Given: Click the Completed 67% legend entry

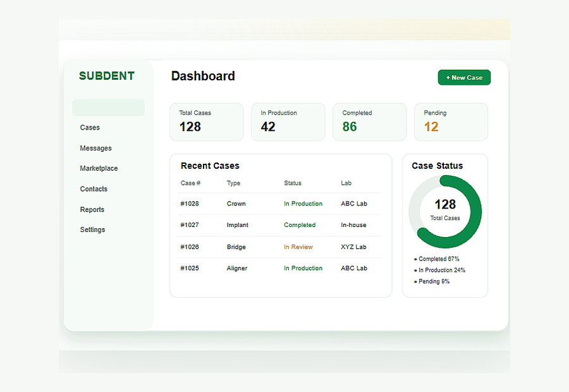Looking at the screenshot, I should [x=437, y=259].
